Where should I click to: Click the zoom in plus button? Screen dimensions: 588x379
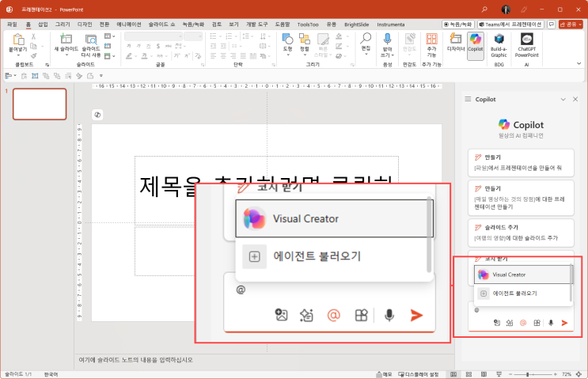556,374
